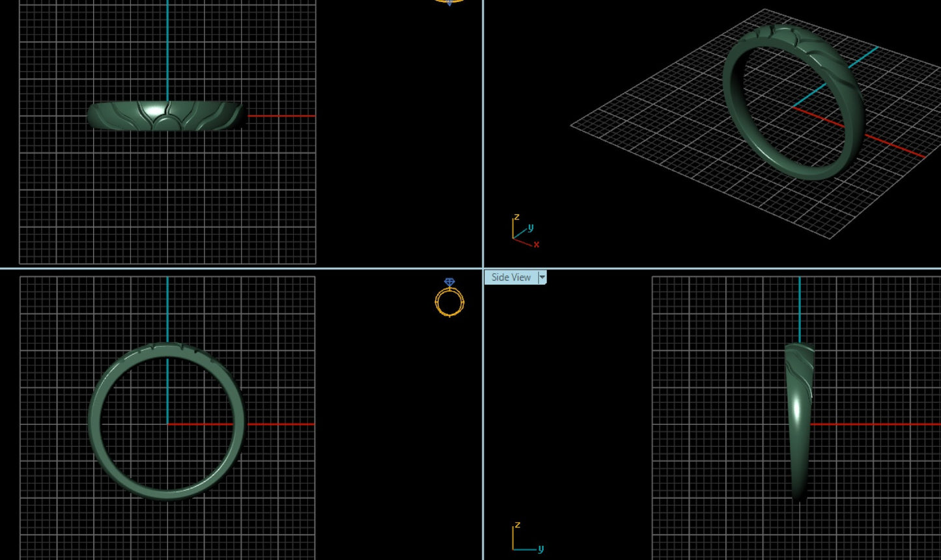The width and height of the screenshot is (941, 560).
Task: Select the ring profile in the side viewport
Action: [x=799, y=423]
